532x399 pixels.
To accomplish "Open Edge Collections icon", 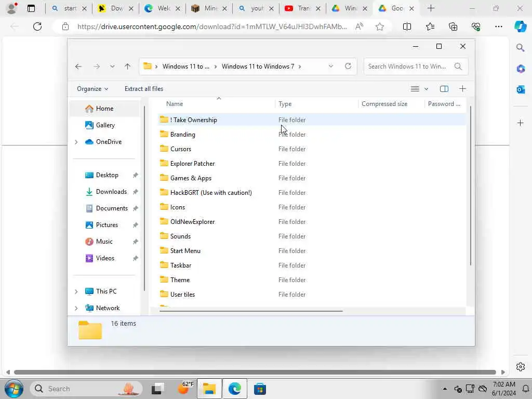I will click(453, 26).
